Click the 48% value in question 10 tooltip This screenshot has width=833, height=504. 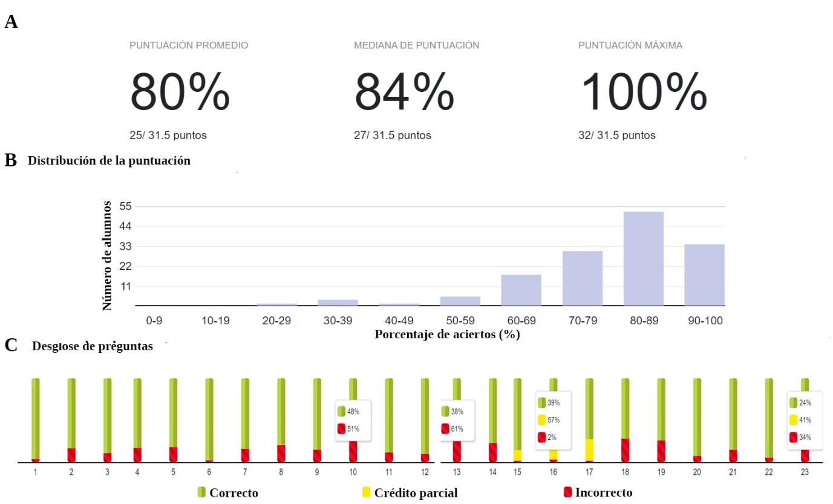click(353, 411)
